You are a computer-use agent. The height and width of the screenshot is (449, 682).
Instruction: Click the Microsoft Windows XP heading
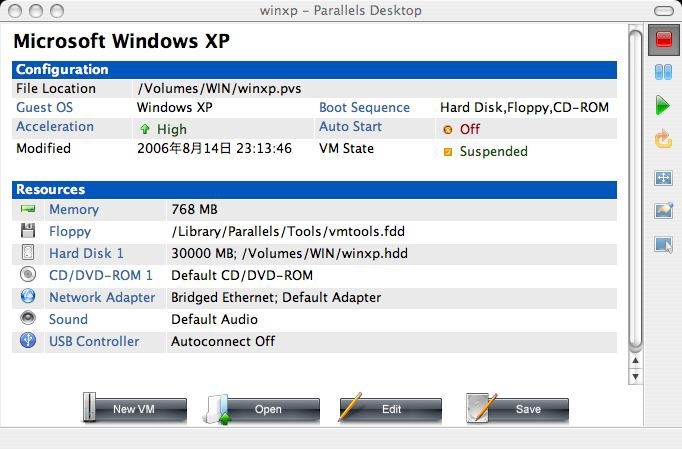pos(122,41)
